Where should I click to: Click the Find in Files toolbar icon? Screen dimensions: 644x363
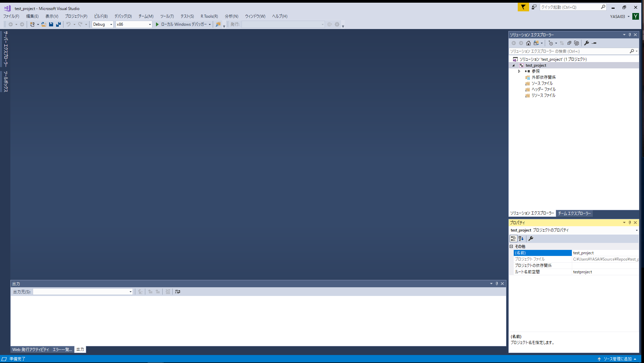(x=218, y=24)
